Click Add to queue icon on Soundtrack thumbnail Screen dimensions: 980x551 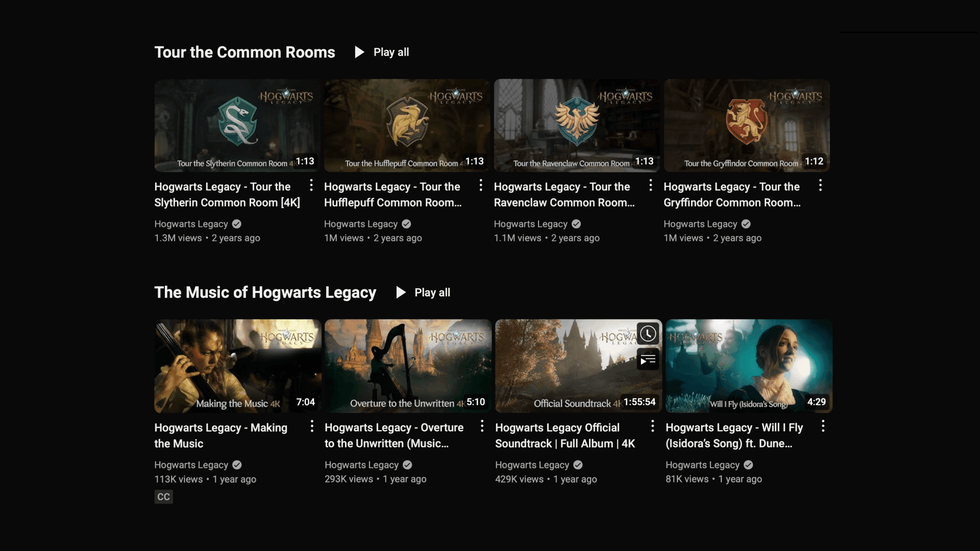[648, 360]
